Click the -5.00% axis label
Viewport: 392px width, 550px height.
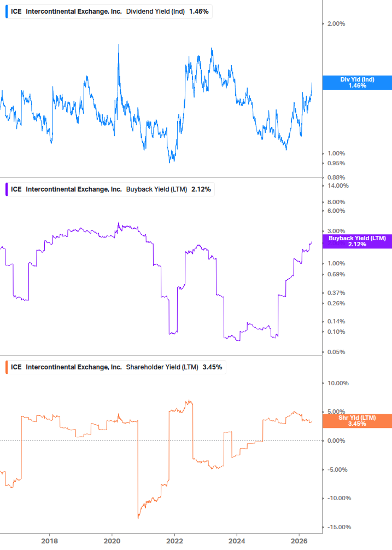pyautogui.click(x=337, y=470)
